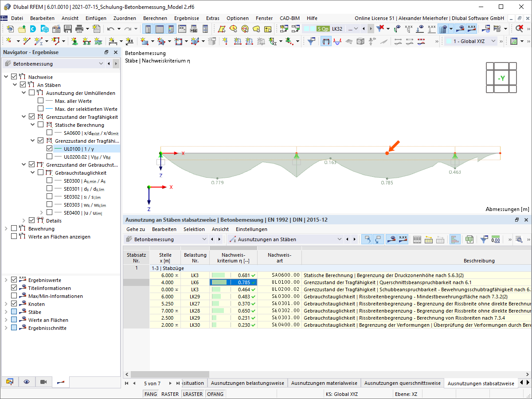This screenshot has width=532, height=399.
Task: Toggle the RASTER status bar button
Action: 170,394
